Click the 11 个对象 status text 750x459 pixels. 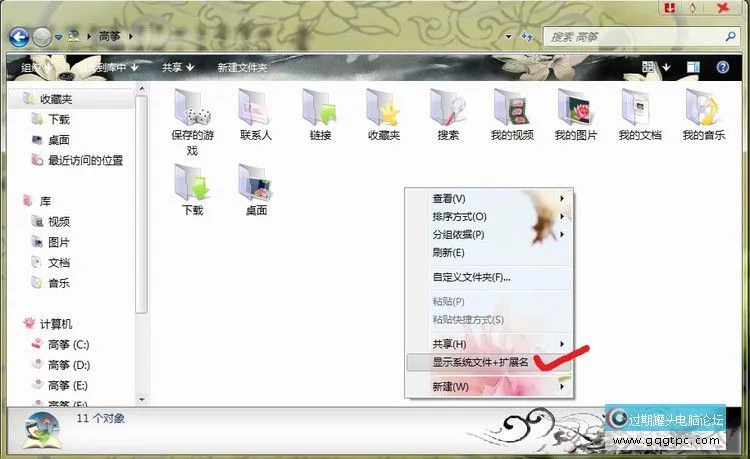coord(100,418)
